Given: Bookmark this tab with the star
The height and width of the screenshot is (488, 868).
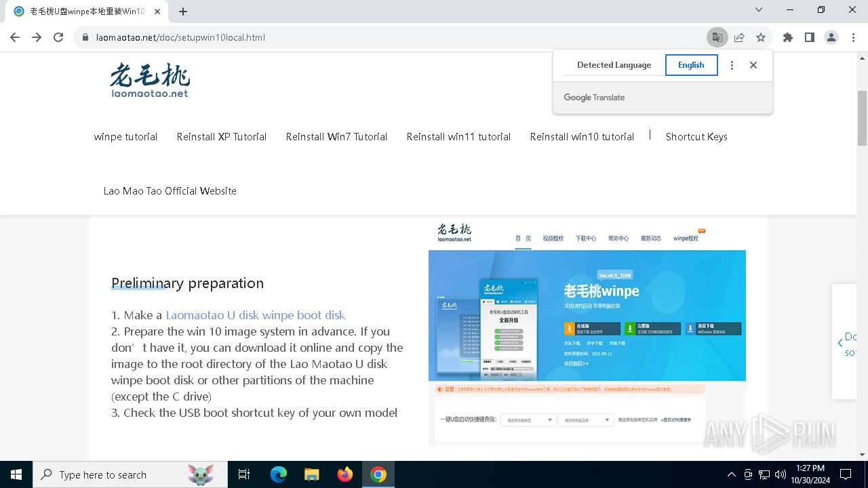Looking at the screenshot, I should click(761, 37).
